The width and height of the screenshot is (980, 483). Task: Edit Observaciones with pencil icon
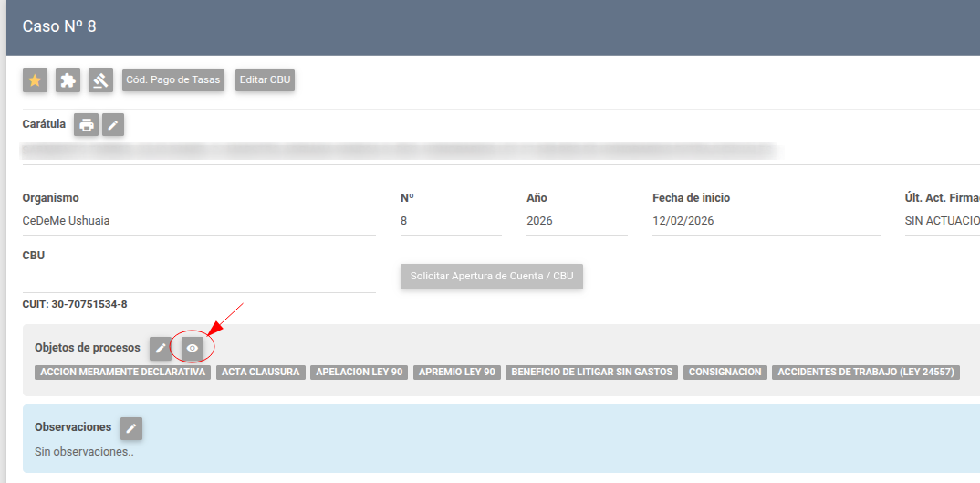(131, 428)
